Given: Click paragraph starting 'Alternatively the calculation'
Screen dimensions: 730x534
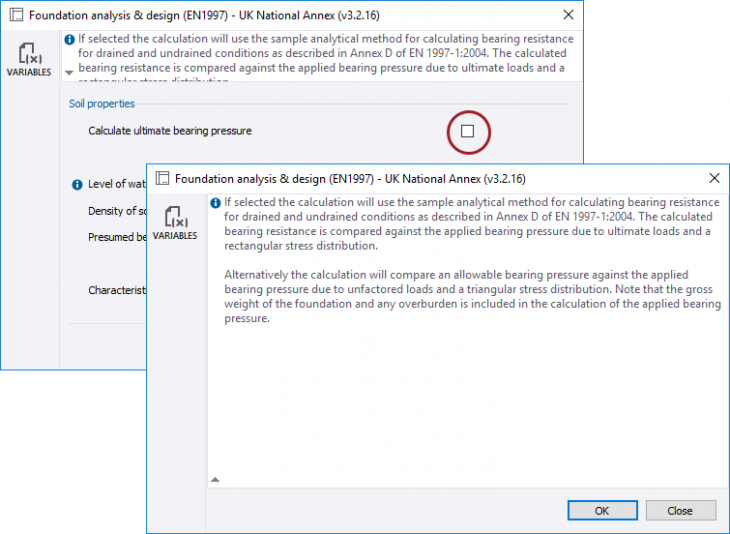Looking at the screenshot, I should point(473,297).
